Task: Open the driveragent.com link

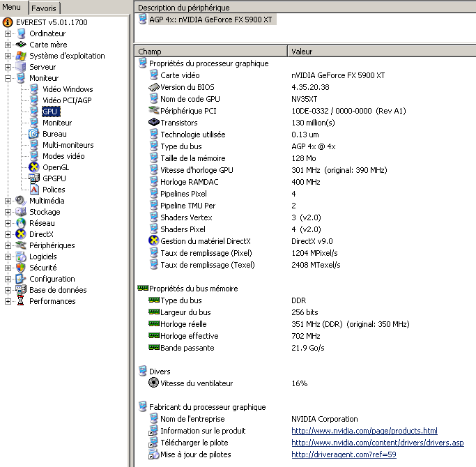Action: point(344,454)
